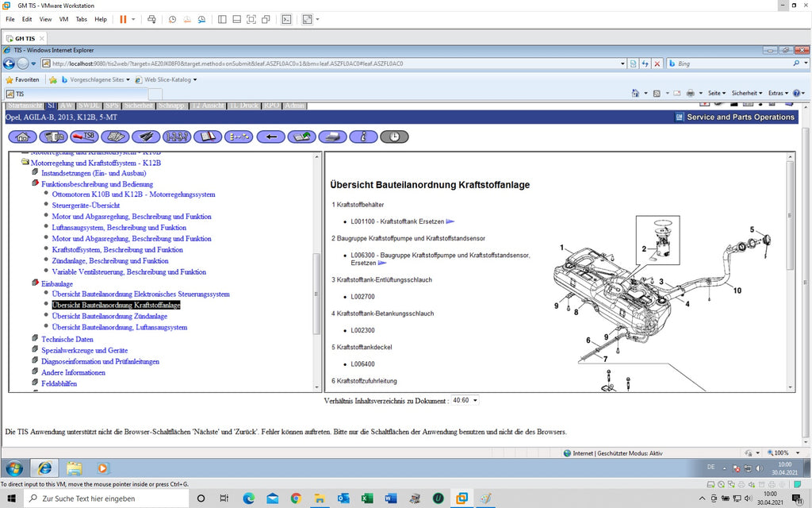Click the printer icon in TIS toolbar

point(332,137)
